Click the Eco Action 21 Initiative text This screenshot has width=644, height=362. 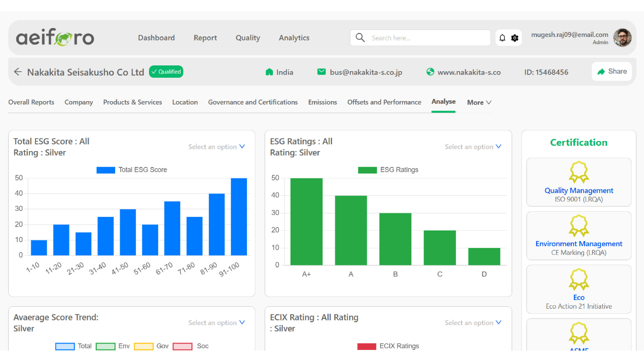(x=579, y=306)
